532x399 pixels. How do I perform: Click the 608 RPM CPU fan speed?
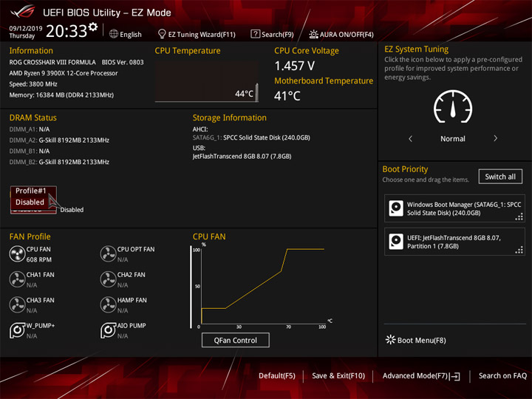click(x=39, y=259)
